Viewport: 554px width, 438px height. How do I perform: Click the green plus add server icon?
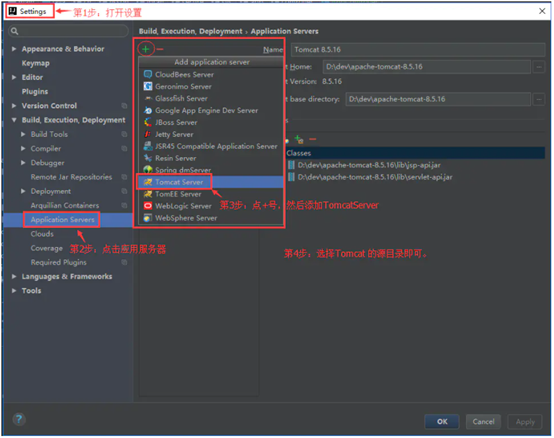(146, 49)
